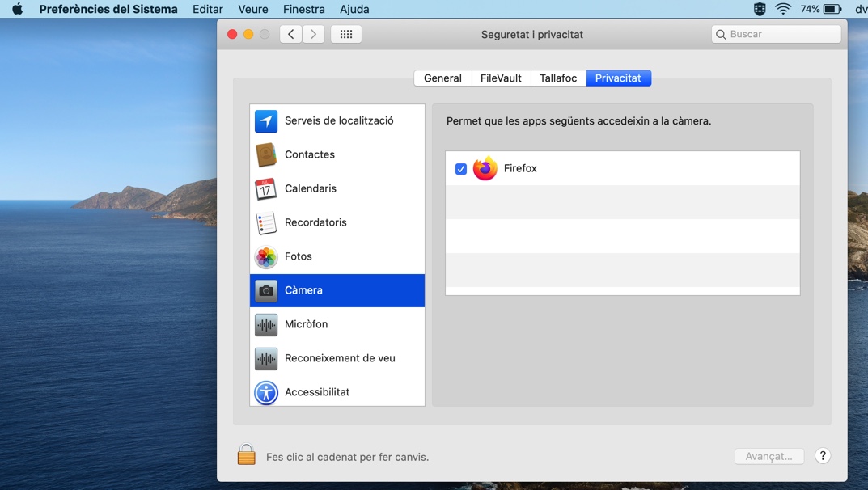This screenshot has height=490, width=868.
Task: Select the Micròfon waveform icon
Action: tap(266, 325)
